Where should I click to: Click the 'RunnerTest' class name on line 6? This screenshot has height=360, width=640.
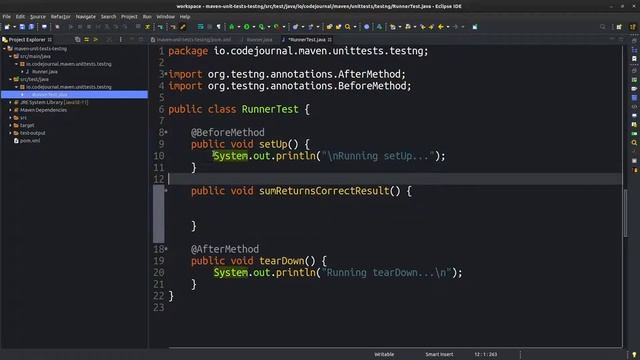(x=270, y=109)
